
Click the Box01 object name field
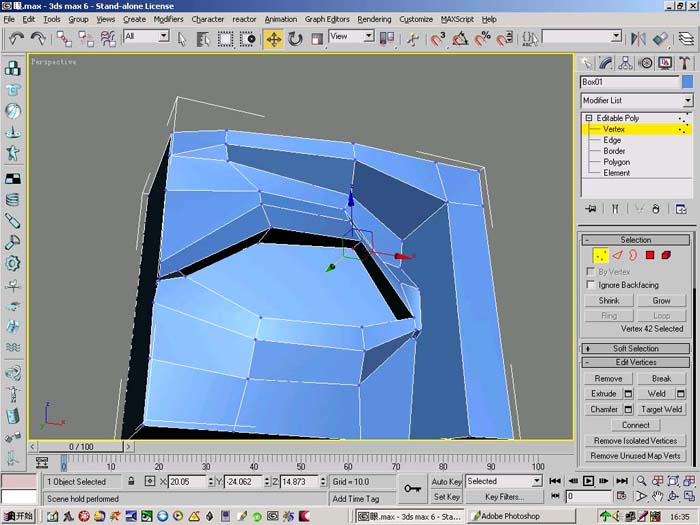click(x=629, y=82)
